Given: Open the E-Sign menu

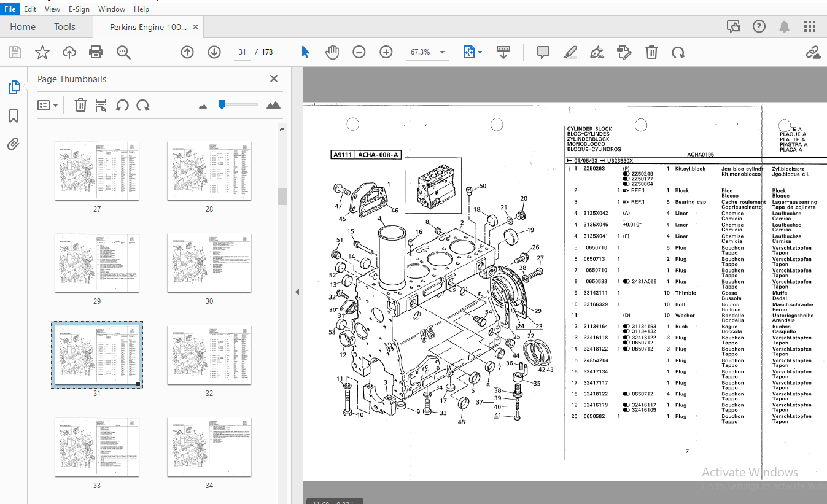Looking at the screenshot, I should click(79, 9).
